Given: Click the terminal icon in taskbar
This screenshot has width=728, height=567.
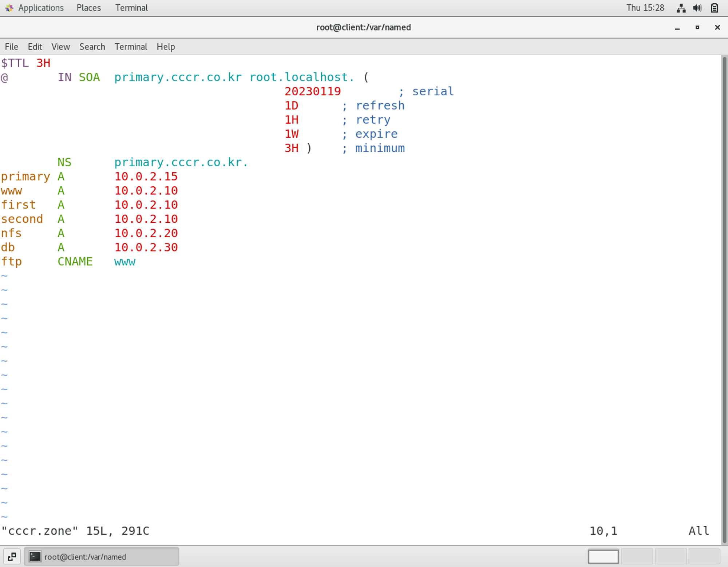Looking at the screenshot, I should pyautogui.click(x=35, y=556).
